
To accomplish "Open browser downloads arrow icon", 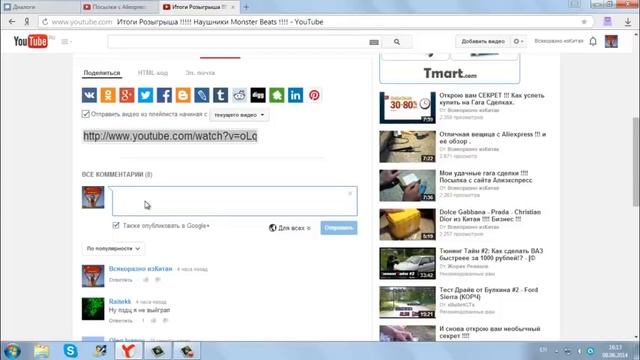I will [x=628, y=22].
